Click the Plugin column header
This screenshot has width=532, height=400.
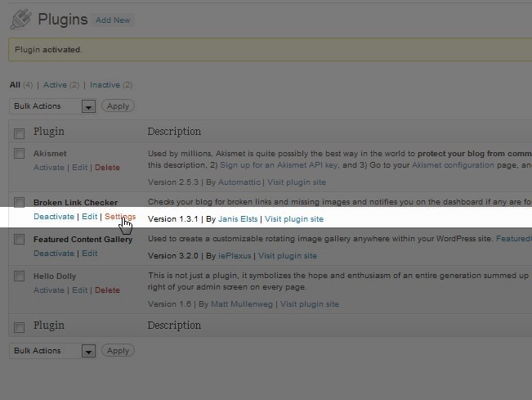[x=49, y=132]
